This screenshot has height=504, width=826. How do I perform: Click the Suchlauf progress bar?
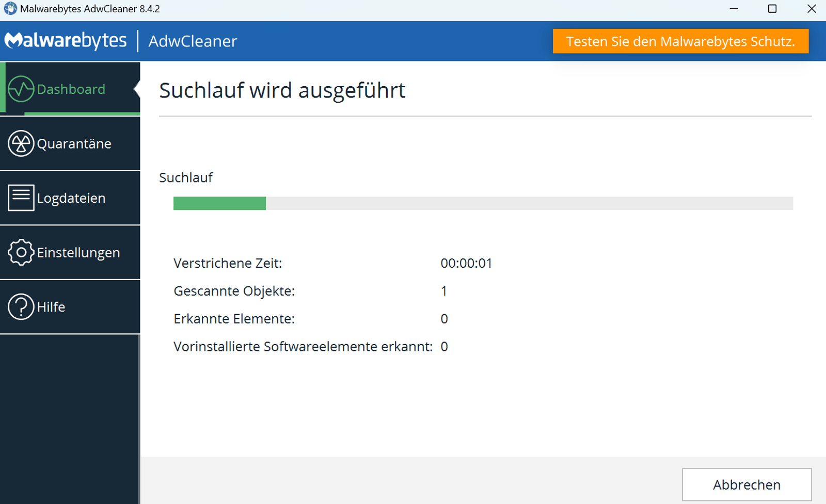pos(483,203)
